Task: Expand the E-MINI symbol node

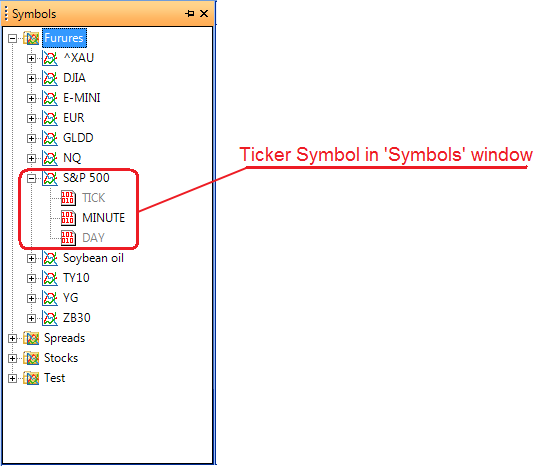Action: point(31,98)
